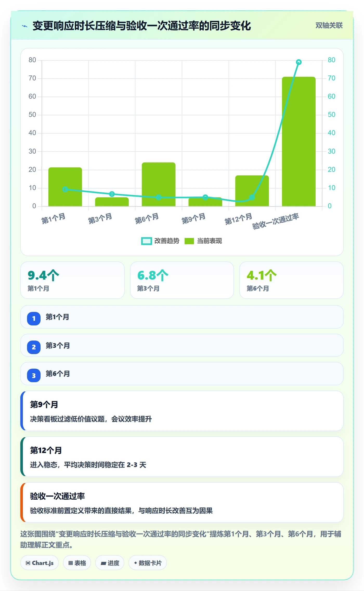The width and height of the screenshot is (364, 591).
Task: Click the 改善趋势 legend text
Action: [167, 241]
